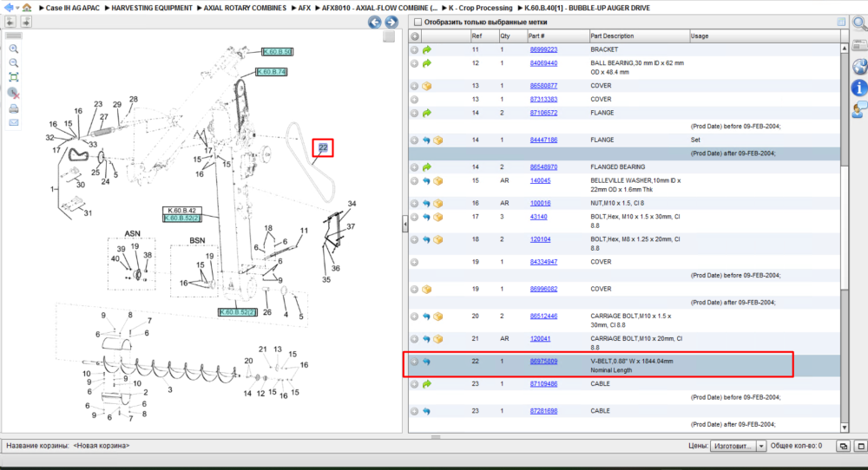868x470 pixels.
Task: Expand right panel toolbar button
Action: (26, 22)
